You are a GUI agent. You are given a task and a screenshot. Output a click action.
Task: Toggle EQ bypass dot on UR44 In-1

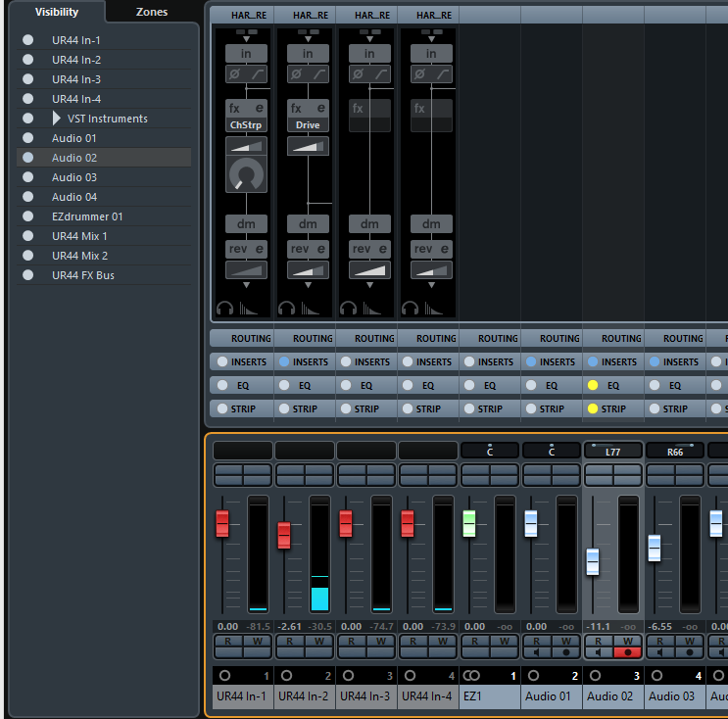pyautogui.click(x=222, y=385)
